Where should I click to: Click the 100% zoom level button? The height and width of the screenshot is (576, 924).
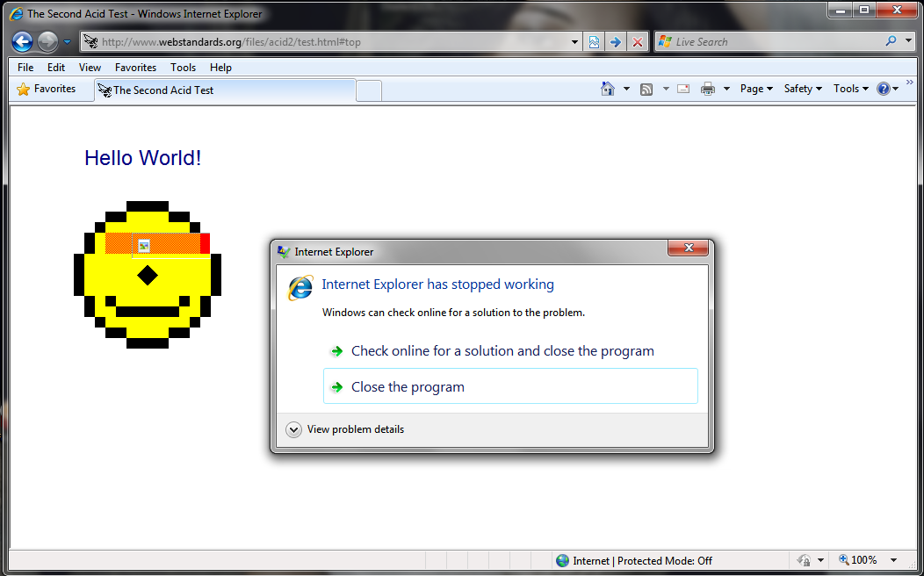click(x=858, y=560)
